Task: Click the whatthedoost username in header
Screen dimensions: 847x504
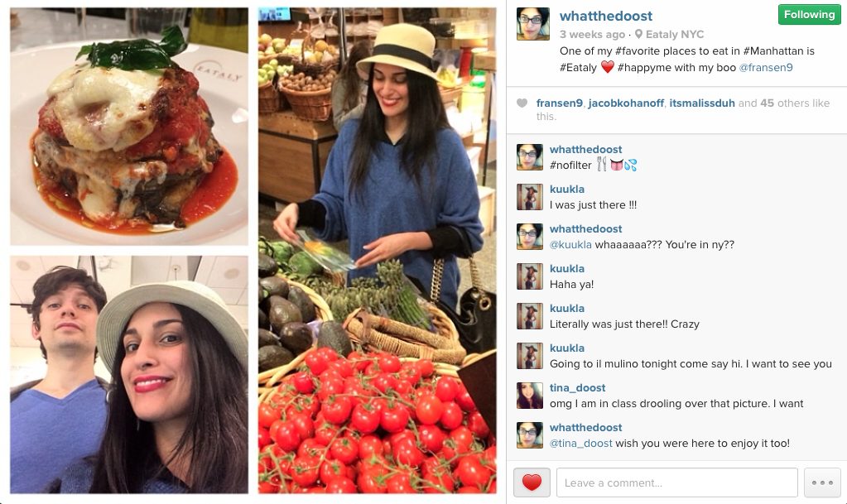Action: [605, 17]
